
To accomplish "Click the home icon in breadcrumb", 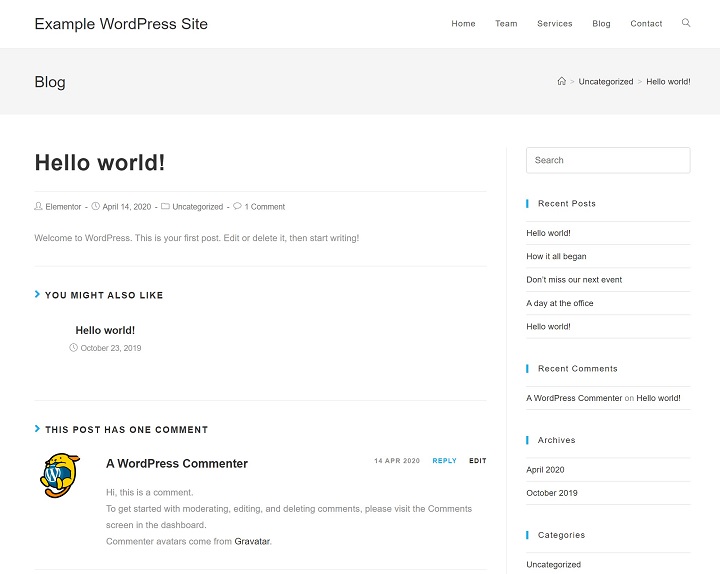I will [562, 81].
